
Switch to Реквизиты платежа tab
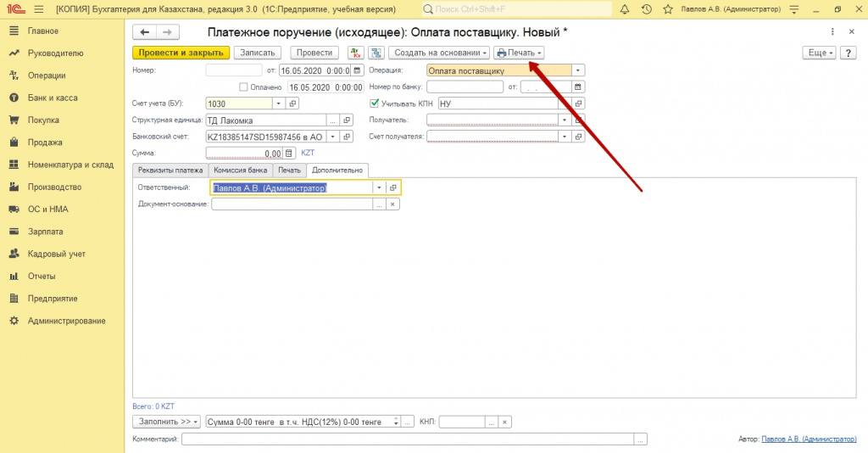pyautogui.click(x=170, y=171)
